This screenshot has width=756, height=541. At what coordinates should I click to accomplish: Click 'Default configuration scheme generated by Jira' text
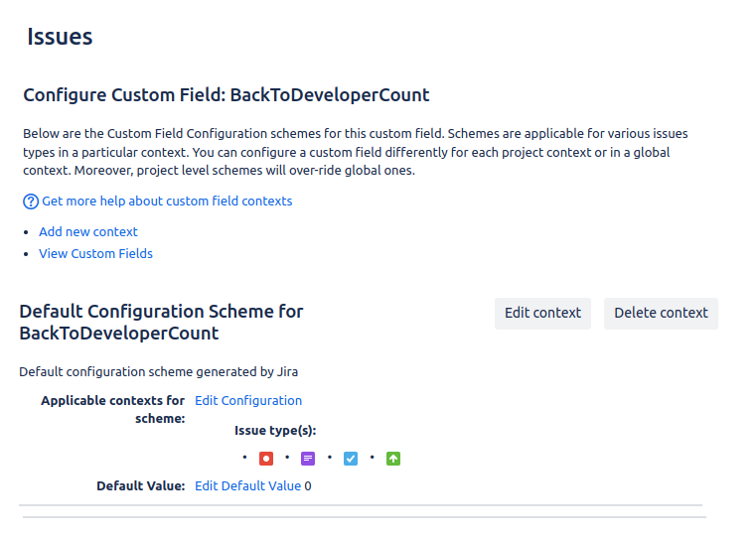pos(159,372)
